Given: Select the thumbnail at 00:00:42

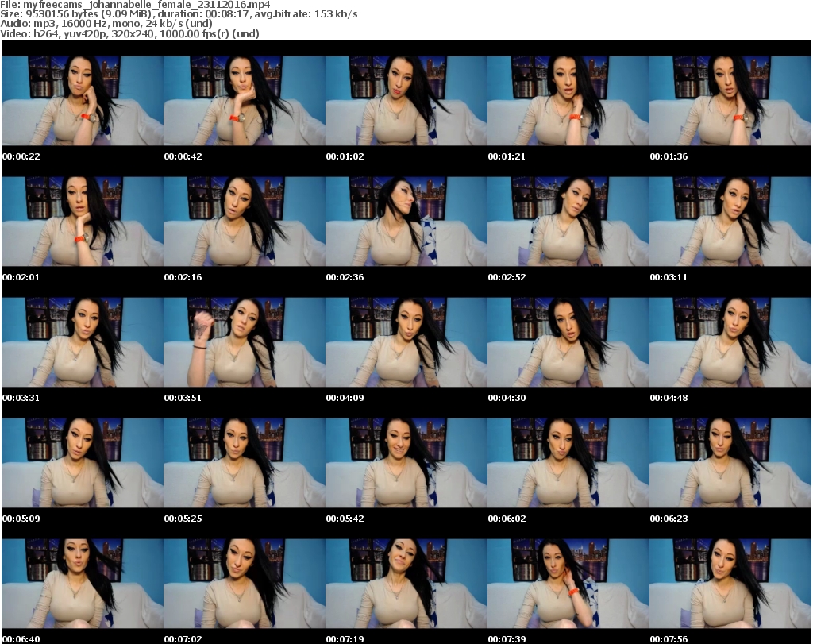Looking at the screenshot, I should (x=245, y=101).
